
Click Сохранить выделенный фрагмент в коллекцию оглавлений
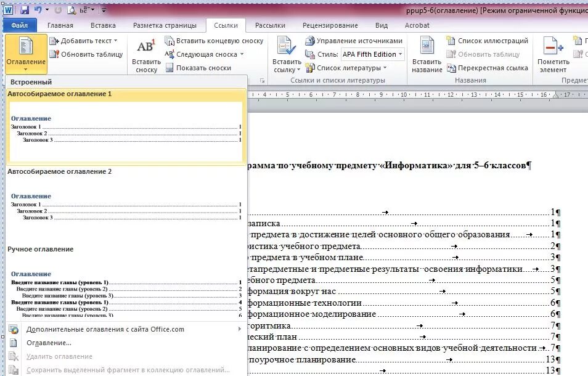pos(126,370)
